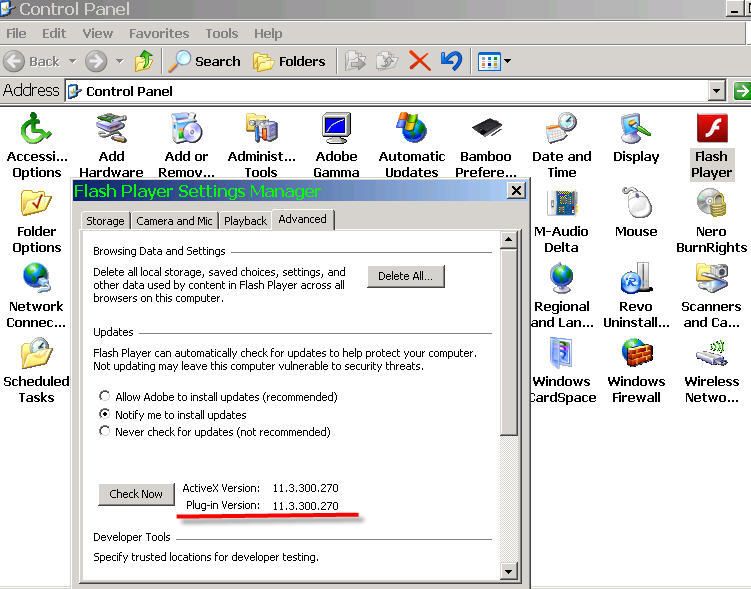The image size is (751, 589).
Task: Select the Advanced tab
Action: 303,219
